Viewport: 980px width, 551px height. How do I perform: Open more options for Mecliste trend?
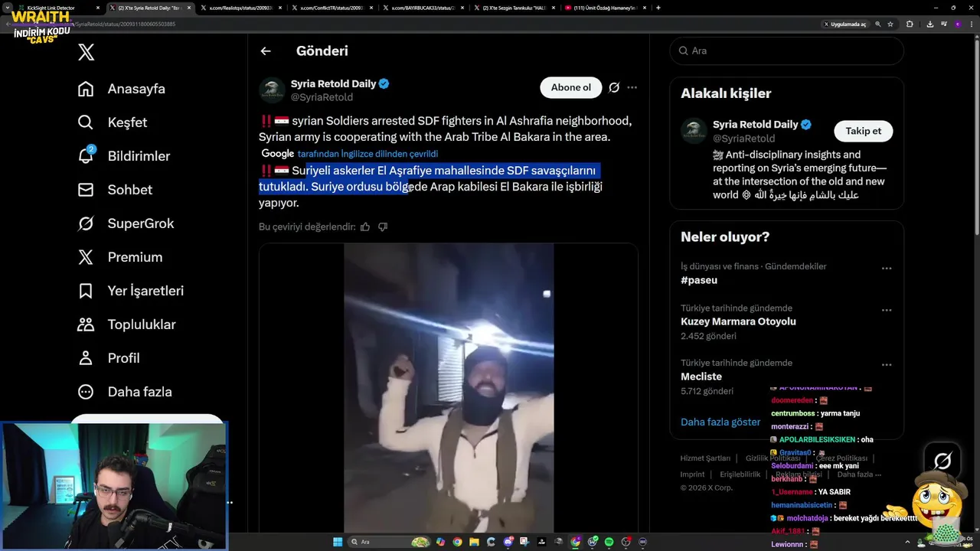[887, 365]
